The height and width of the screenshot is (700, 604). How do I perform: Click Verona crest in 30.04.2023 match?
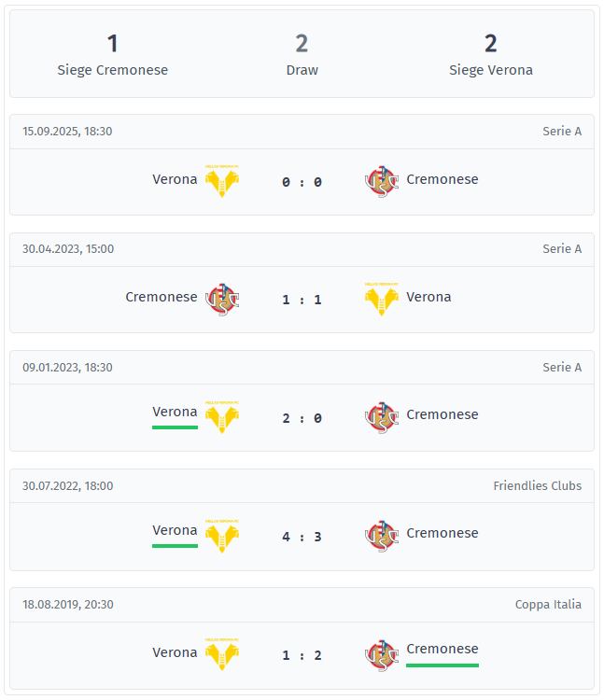(381, 299)
